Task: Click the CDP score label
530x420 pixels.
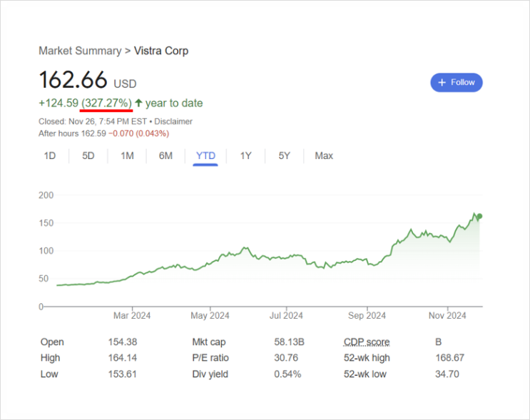Action: (x=367, y=342)
